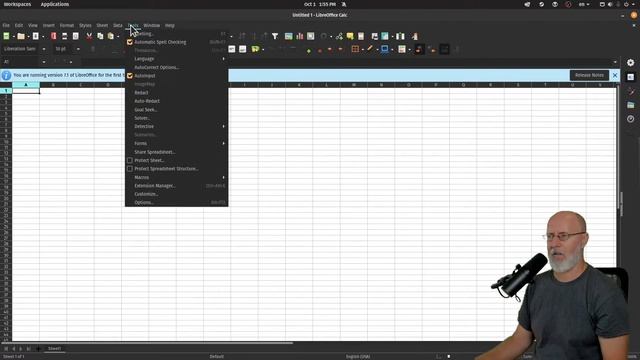Expand the Macros submenu
The image size is (640, 360).
176,177
